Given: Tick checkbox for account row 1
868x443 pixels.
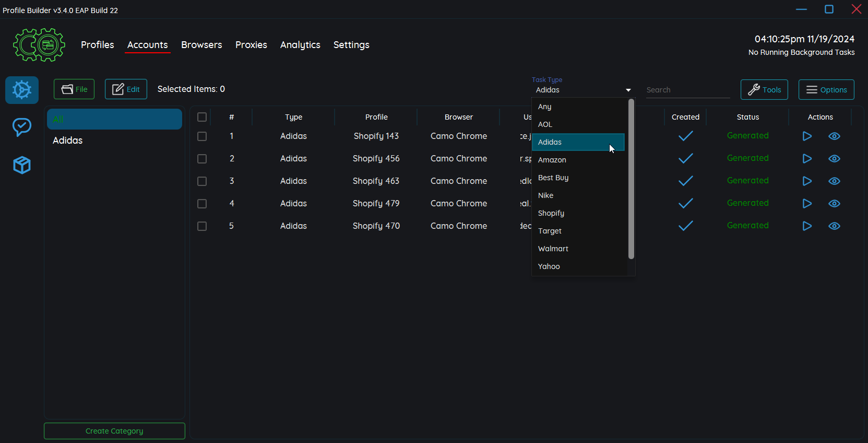Looking at the screenshot, I should (202, 136).
